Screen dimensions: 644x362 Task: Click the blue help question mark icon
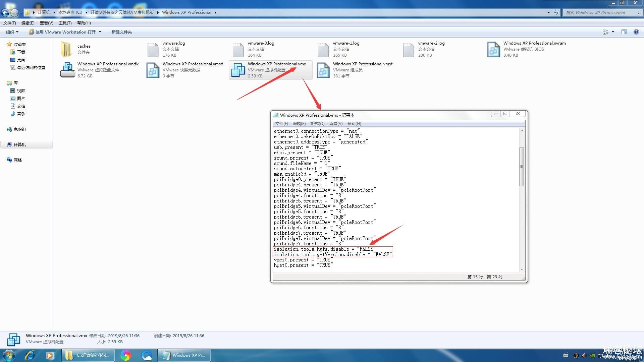click(636, 32)
